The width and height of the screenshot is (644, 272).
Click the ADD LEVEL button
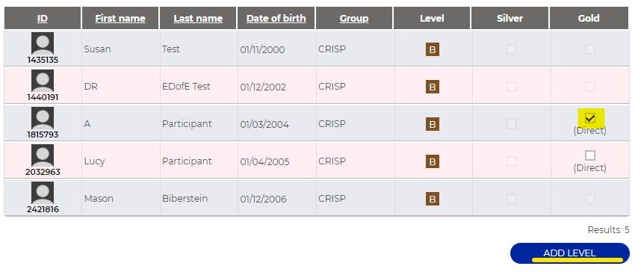click(569, 253)
